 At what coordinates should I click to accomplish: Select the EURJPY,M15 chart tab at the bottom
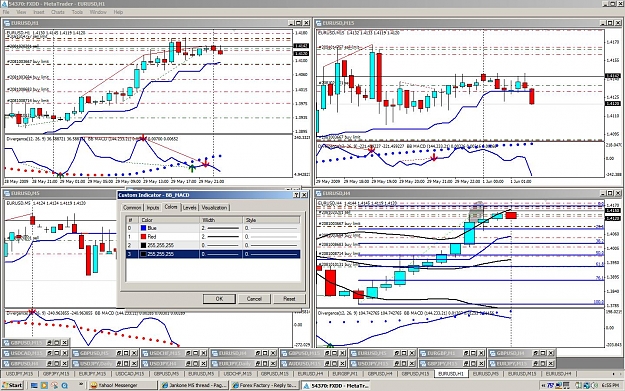click(x=92, y=374)
